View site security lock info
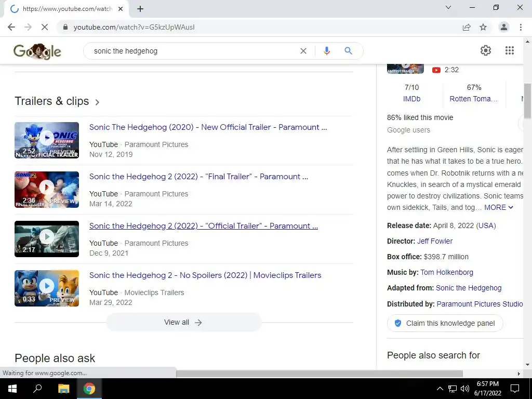The height and width of the screenshot is (399, 532). click(x=65, y=27)
